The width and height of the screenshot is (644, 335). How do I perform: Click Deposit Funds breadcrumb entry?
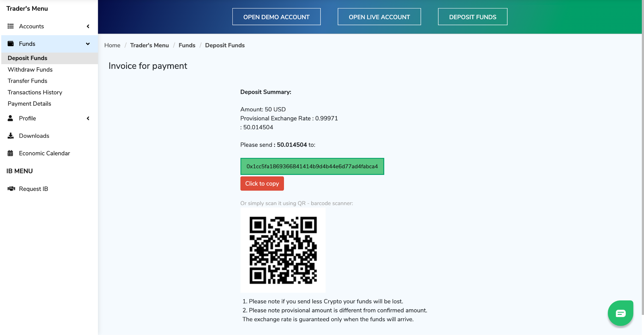click(x=225, y=45)
